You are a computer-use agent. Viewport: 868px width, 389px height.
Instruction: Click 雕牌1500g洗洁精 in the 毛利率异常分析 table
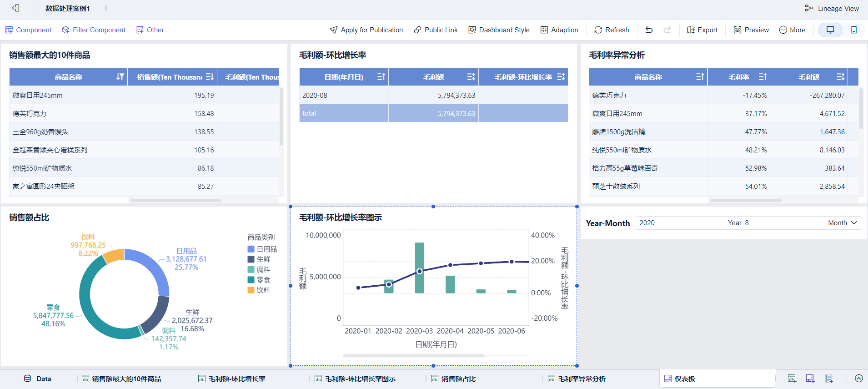(618, 132)
